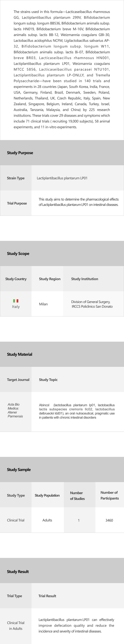Click the Strain Type row label
Viewport: 124px width, 644px height.
(16, 178)
